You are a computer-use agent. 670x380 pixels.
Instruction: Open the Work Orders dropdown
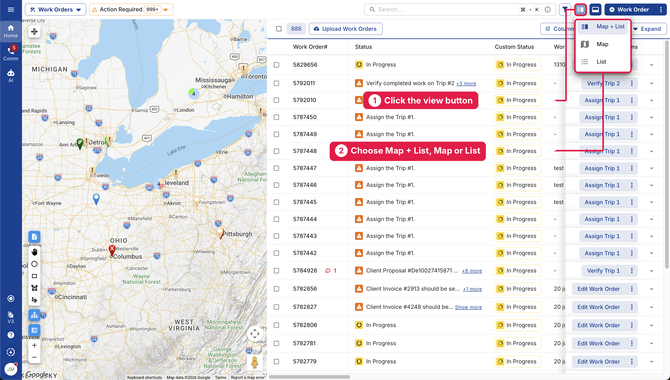56,9
